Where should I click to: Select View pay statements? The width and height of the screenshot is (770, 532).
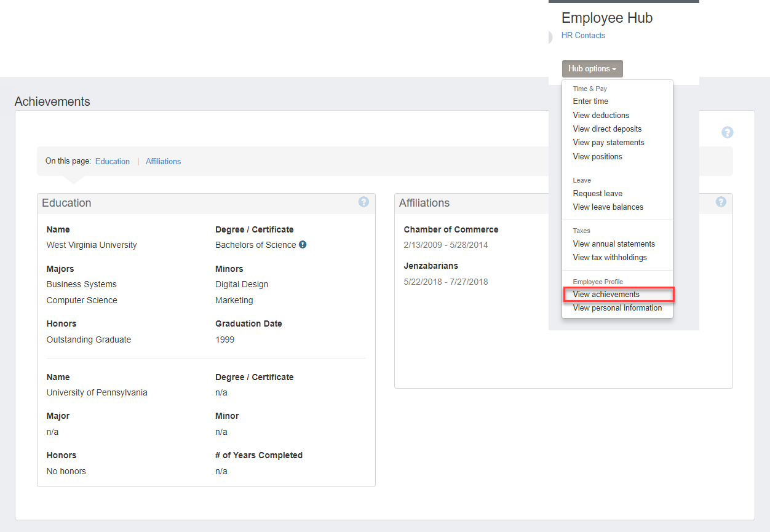click(x=608, y=142)
